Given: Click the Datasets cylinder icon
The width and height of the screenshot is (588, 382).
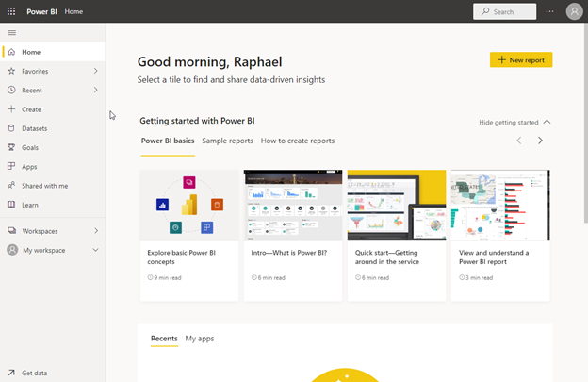Looking at the screenshot, I should tap(11, 128).
